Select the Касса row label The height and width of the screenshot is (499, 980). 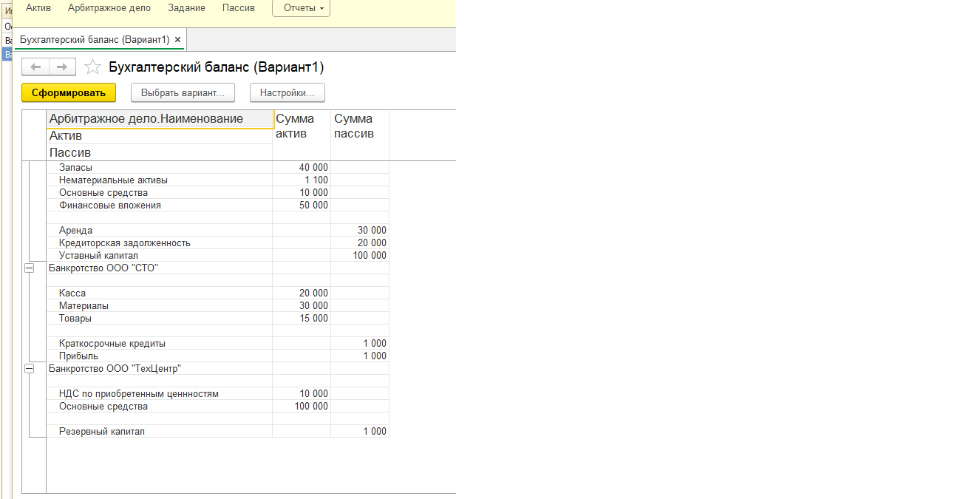(x=72, y=293)
